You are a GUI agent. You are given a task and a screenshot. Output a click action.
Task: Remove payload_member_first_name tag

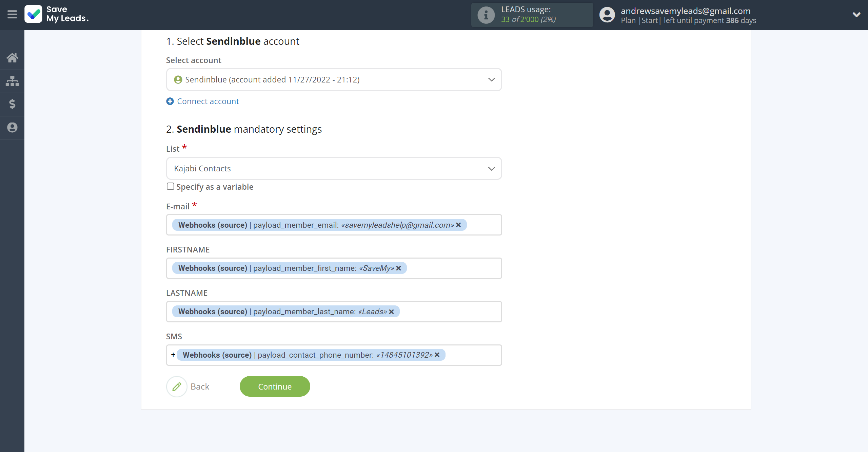(x=399, y=268)
